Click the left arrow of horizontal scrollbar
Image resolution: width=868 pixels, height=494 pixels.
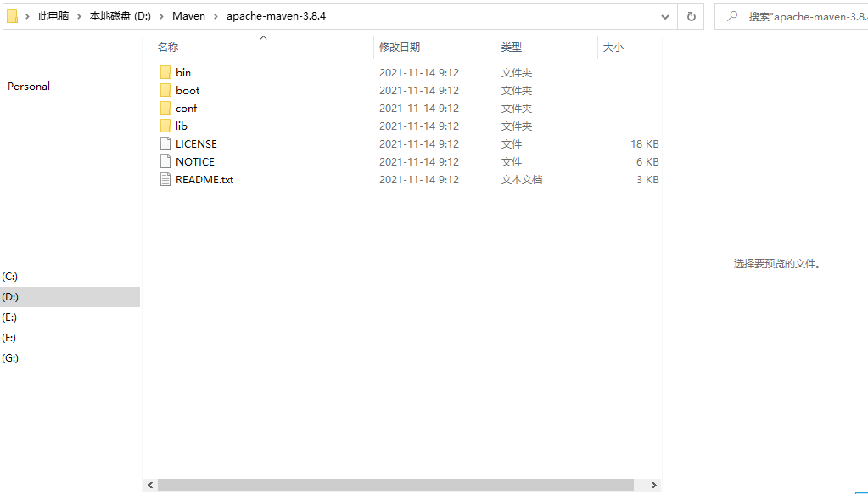(150, 486)
